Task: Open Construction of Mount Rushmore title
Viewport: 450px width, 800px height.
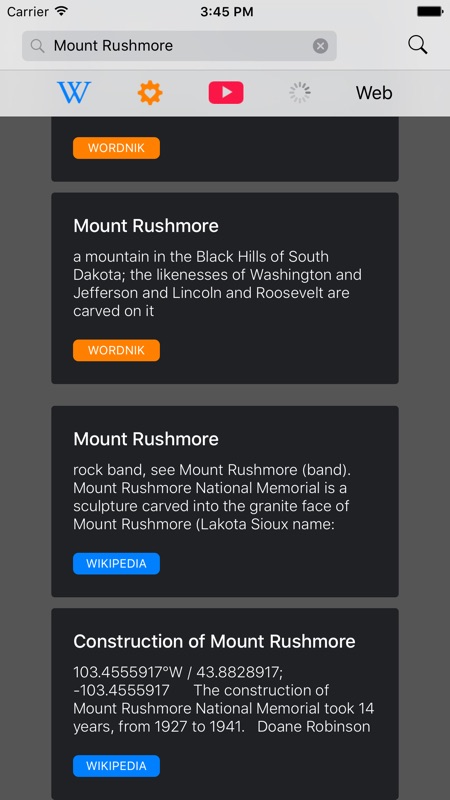Action: (214, 641)
